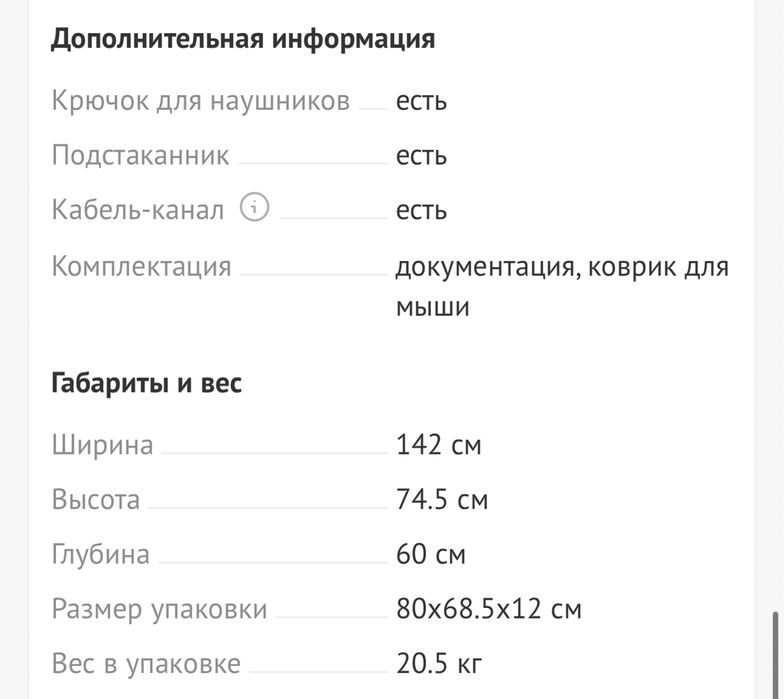Image resolution: width=784 pixels, height=699 pixels.
Task: Click the Высота label
Action: (x=96, y=499)
